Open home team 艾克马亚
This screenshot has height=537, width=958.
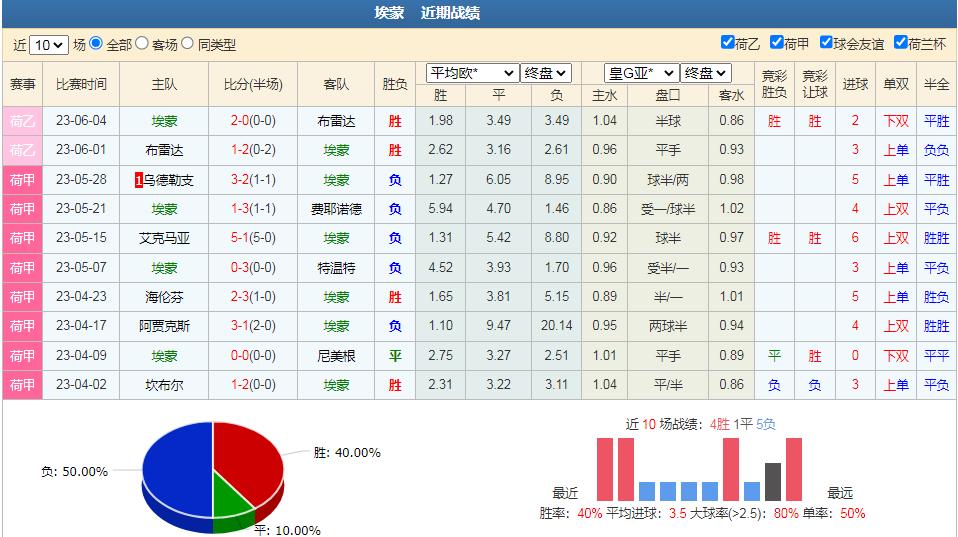(x=164, y=238)
